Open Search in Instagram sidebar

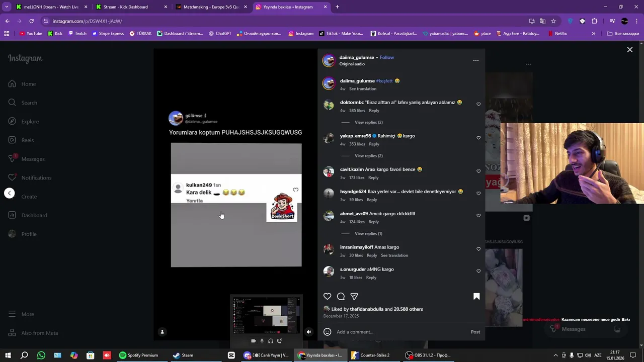(23, 103)
